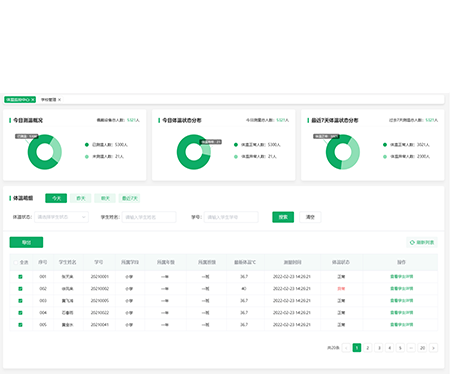
Task: Close the 学校管理 tab
Action: pos(59,100)
